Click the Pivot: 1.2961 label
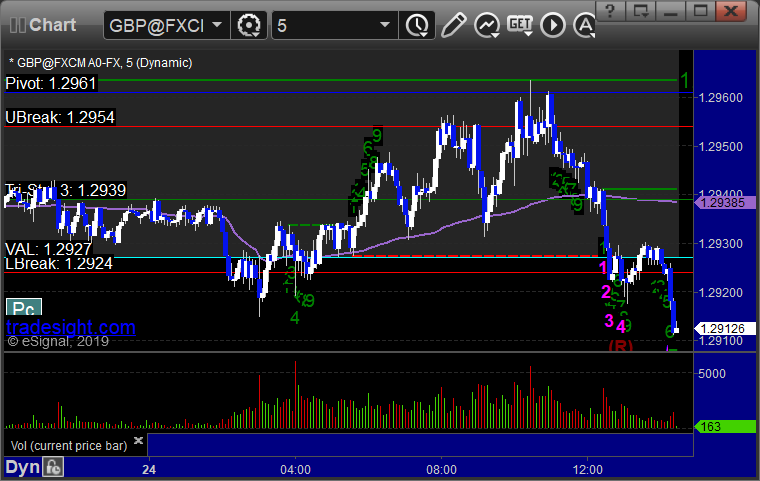 click(51, 83)
